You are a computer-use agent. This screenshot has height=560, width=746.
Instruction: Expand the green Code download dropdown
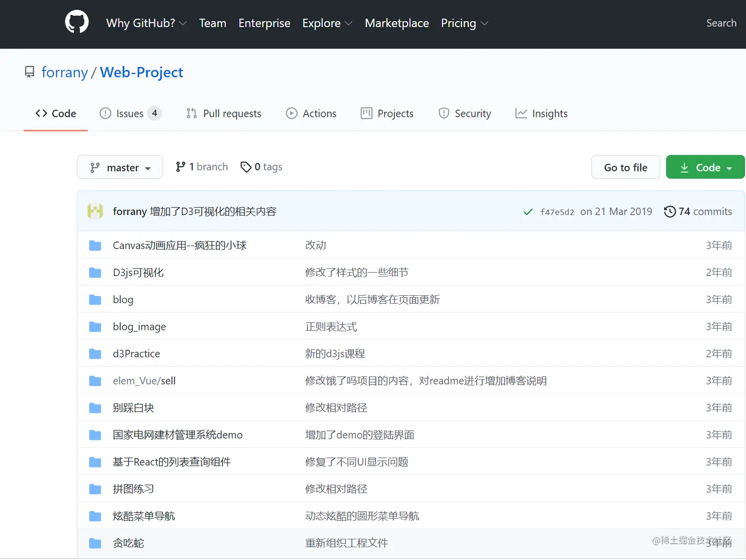705,167
